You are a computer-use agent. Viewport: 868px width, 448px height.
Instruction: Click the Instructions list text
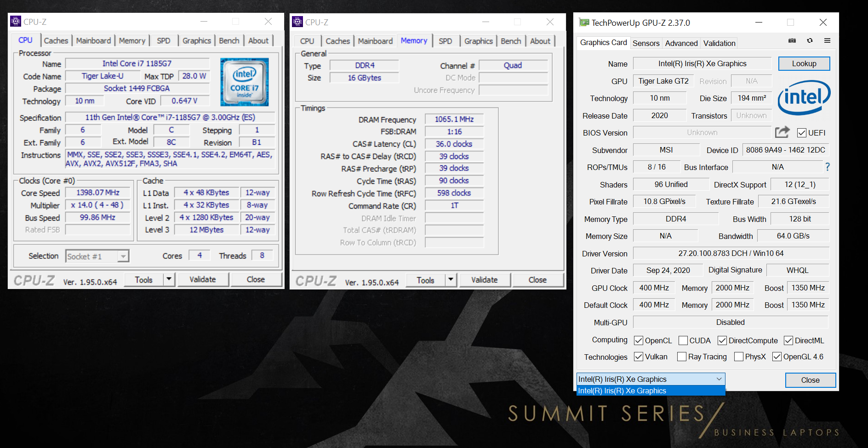pyautogui.click(x=170, y=159)
